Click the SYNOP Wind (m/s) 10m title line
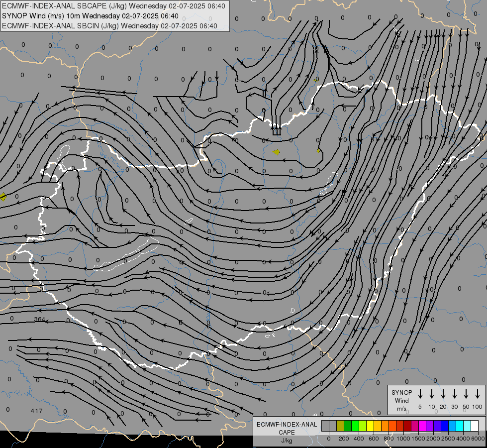487x448 pixels. (90, 16)
